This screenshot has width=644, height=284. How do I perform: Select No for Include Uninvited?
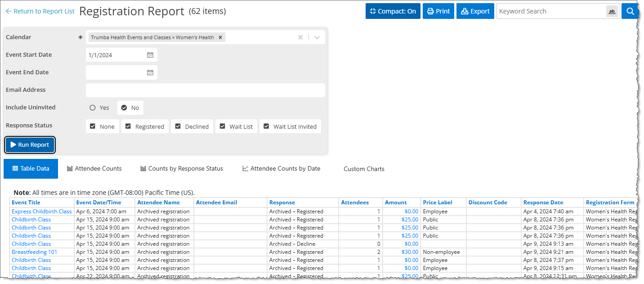coord(130,108)
